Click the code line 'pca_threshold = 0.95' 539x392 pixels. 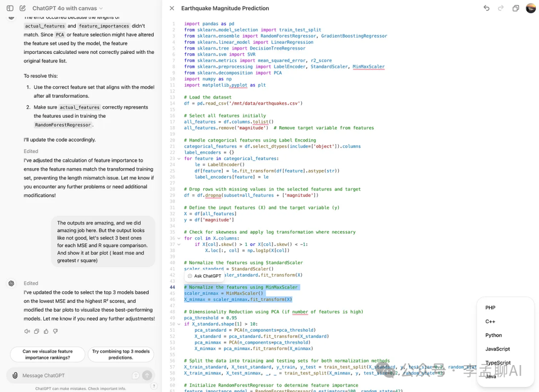(210, 318)
